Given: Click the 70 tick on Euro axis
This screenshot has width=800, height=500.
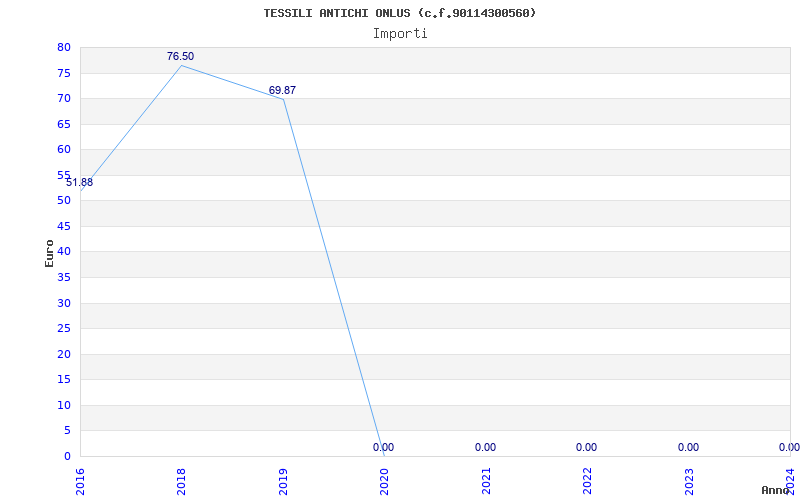Looking at the screenshot, I should 64,98.
